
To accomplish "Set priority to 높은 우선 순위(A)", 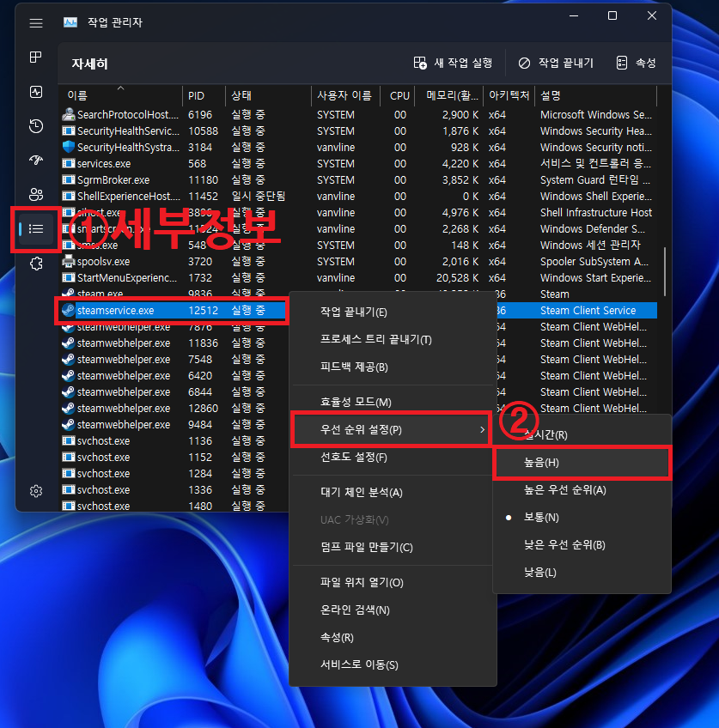I will click(x=582, y=490).
